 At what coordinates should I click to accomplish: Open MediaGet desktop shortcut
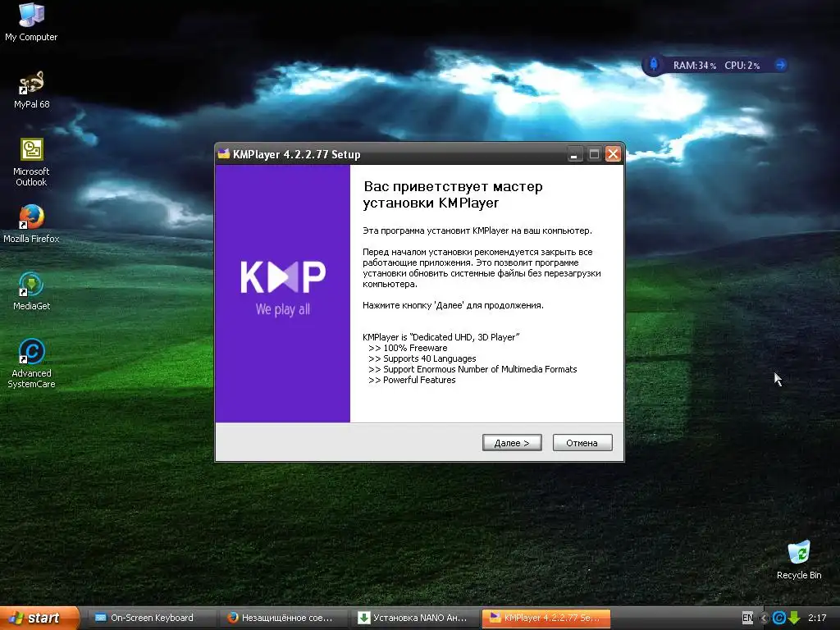[31, 291]
